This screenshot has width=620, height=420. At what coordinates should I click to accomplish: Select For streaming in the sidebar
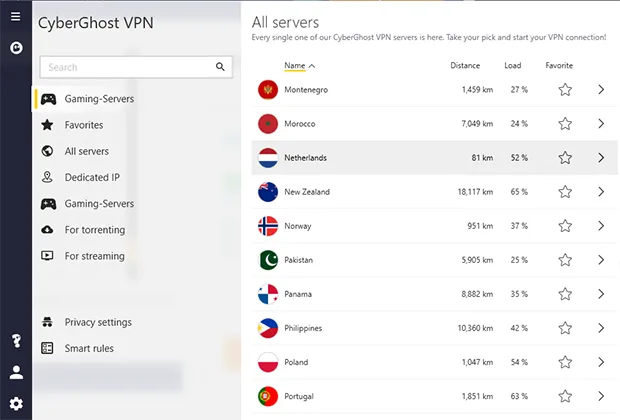95,256
